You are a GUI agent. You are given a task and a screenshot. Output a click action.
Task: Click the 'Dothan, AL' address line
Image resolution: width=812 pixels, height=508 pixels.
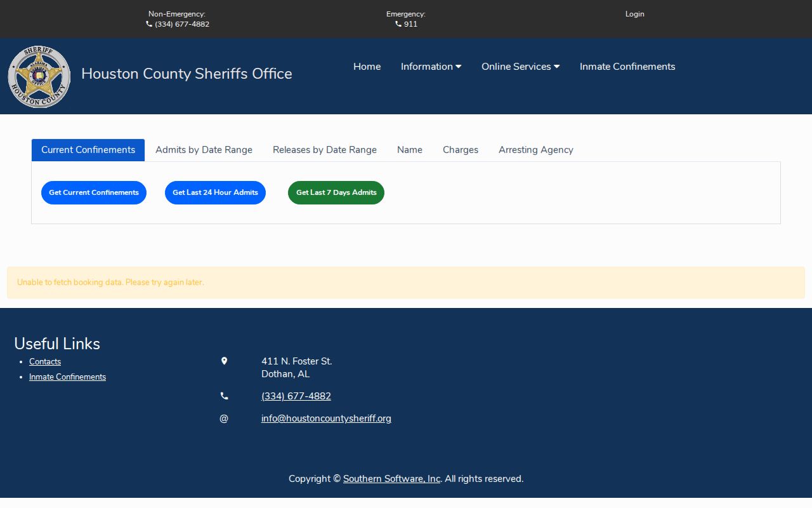pos(285,374)
